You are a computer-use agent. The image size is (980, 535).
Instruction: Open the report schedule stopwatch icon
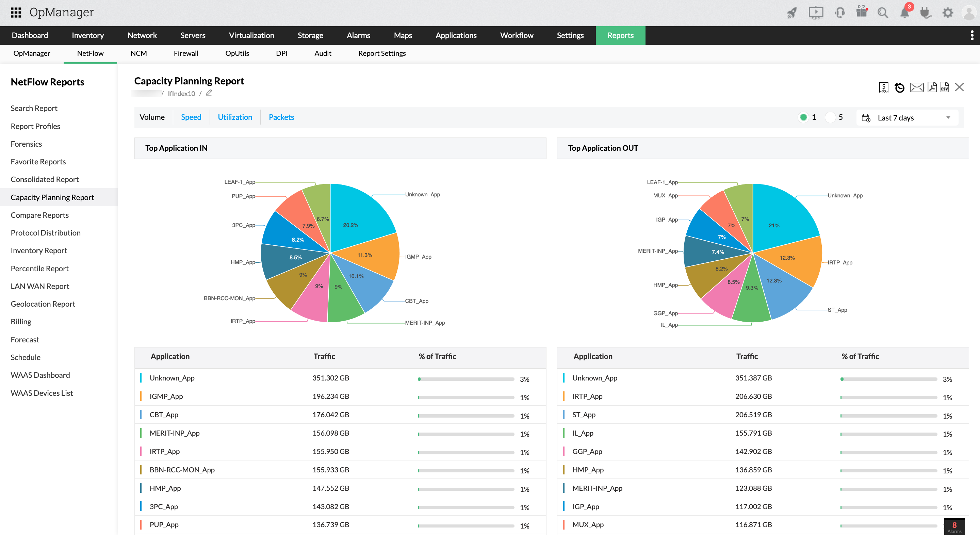click(x=900, y=87)
